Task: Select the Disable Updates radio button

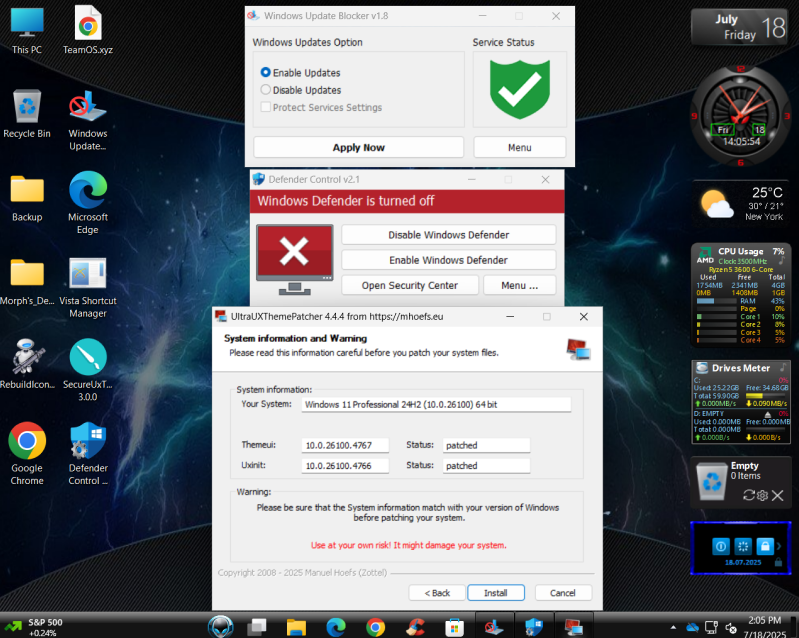Action: [x=265, y=90]
